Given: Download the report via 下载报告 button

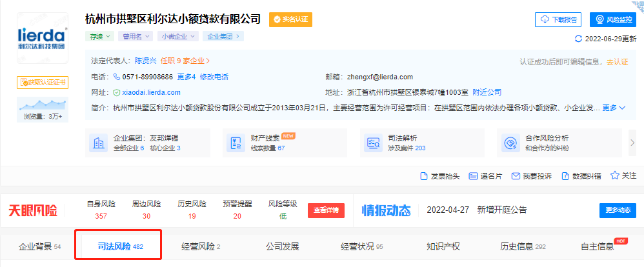Looking at the screenshot, I should (558, 20).
